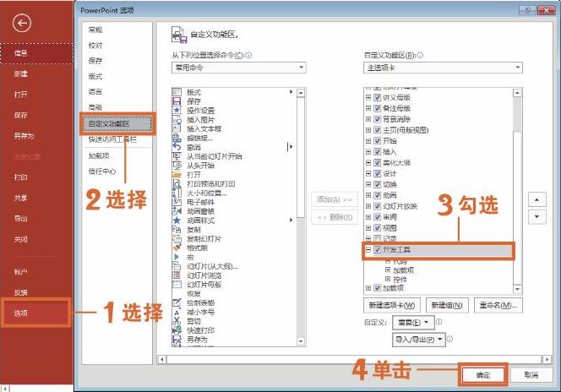Click the 重命名 button

click(x=498, y=305)
